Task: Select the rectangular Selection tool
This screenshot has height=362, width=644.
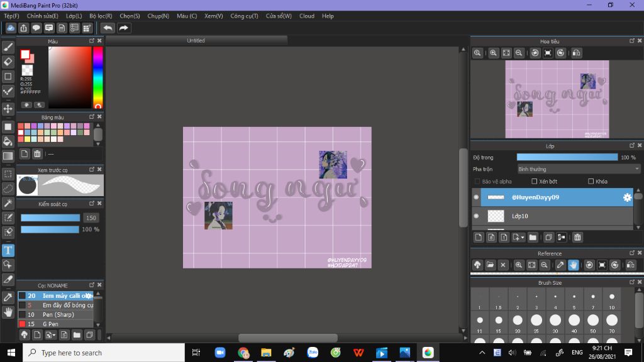Action: click(x=8, y=174)
